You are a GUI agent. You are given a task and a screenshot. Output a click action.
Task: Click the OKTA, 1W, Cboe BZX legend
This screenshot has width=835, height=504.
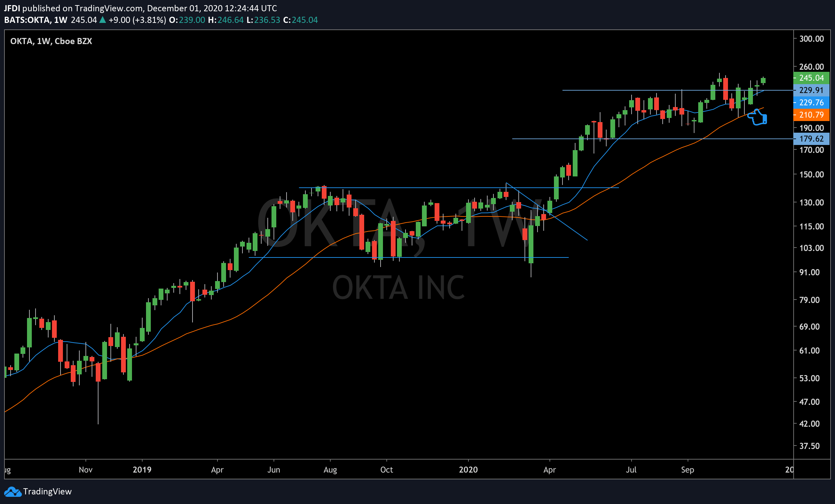pos(51,41)
